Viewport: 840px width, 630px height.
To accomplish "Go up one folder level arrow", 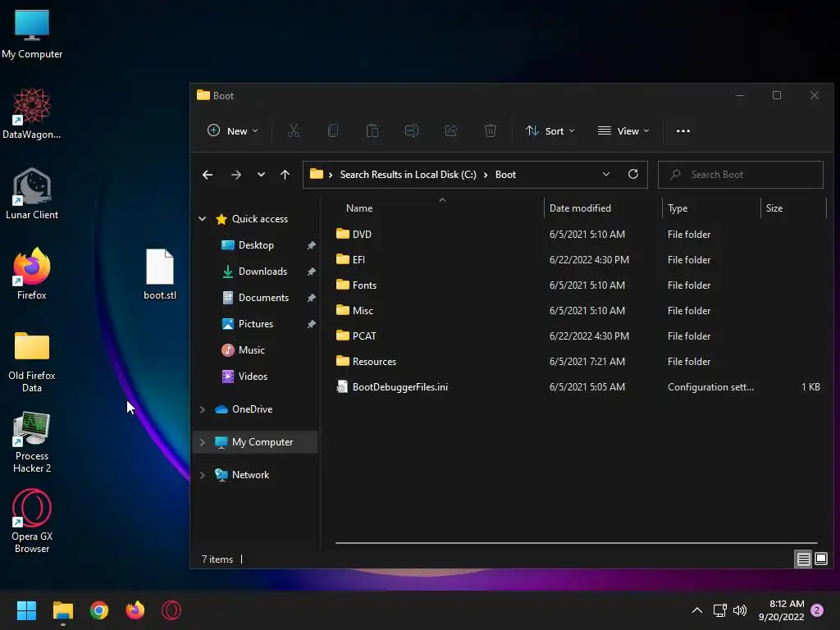I will [x=285, y=175].
